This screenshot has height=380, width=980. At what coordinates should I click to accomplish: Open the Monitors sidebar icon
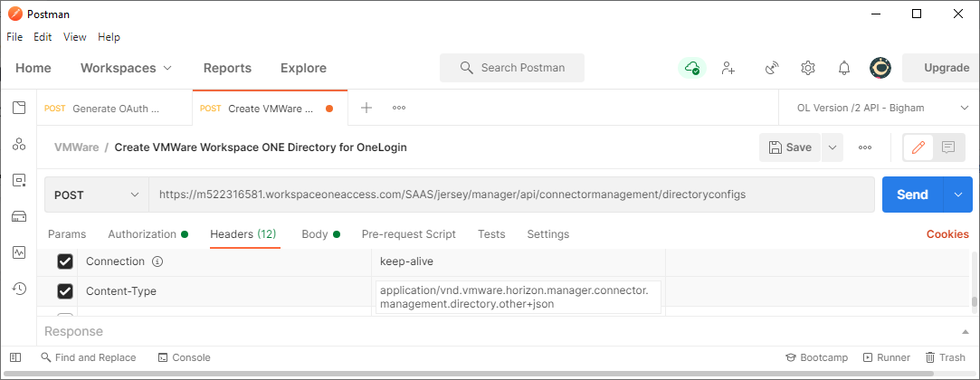tap(18, 252)
